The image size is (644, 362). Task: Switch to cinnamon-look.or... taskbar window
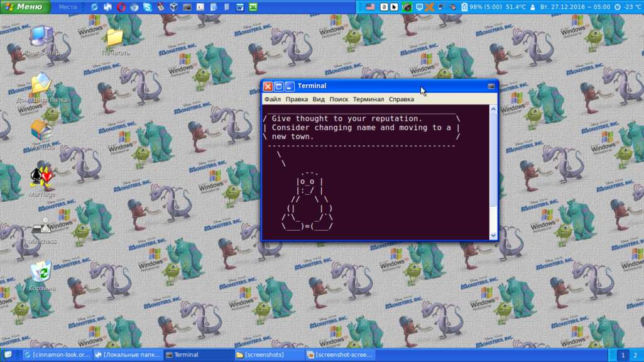(x=57, y=354)
